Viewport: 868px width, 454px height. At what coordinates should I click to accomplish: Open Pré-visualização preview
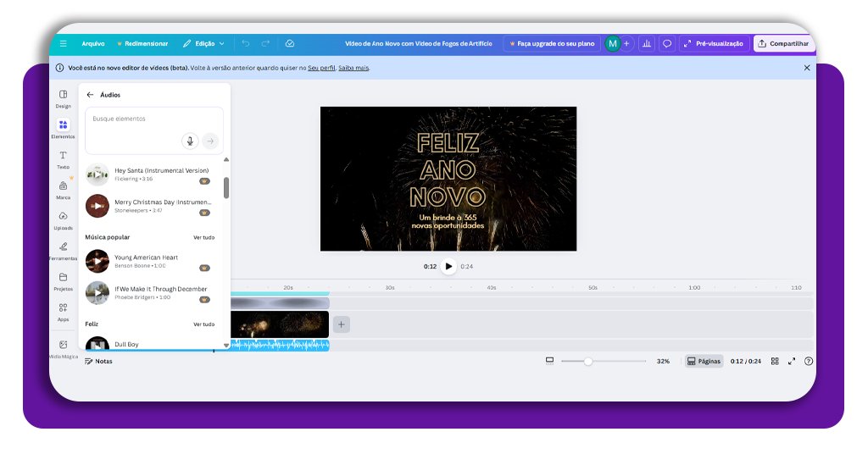714,44
